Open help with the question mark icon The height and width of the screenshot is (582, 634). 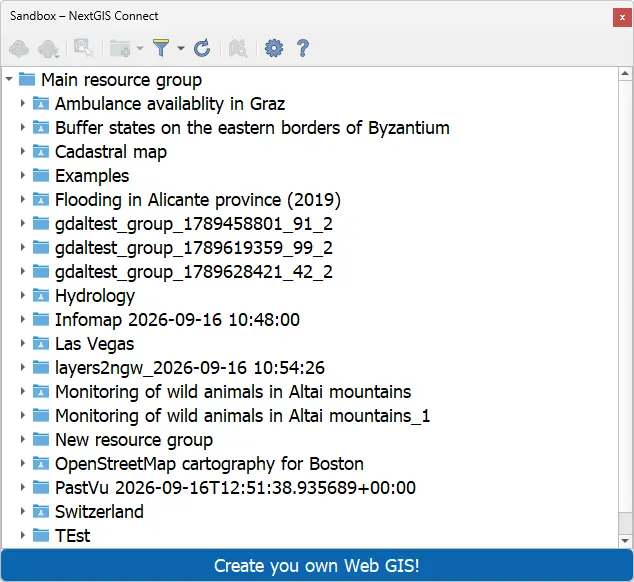(x=302, y=48)
